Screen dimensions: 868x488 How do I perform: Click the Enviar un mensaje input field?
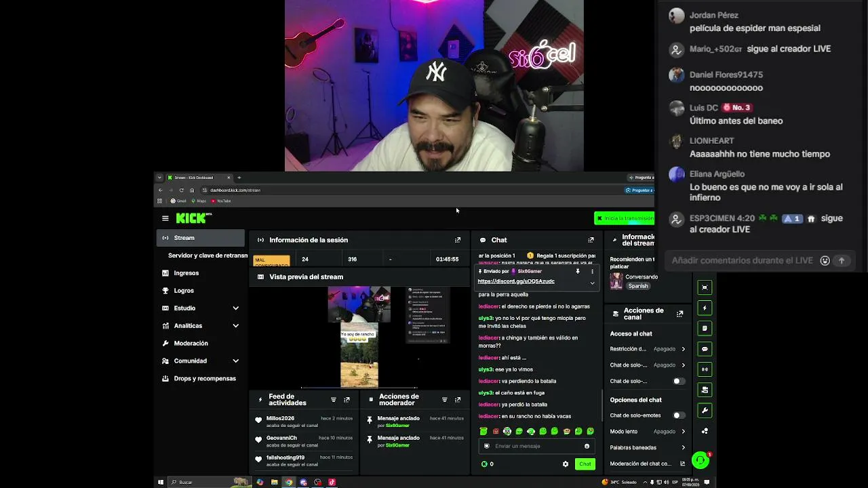[x=536, y=446]
